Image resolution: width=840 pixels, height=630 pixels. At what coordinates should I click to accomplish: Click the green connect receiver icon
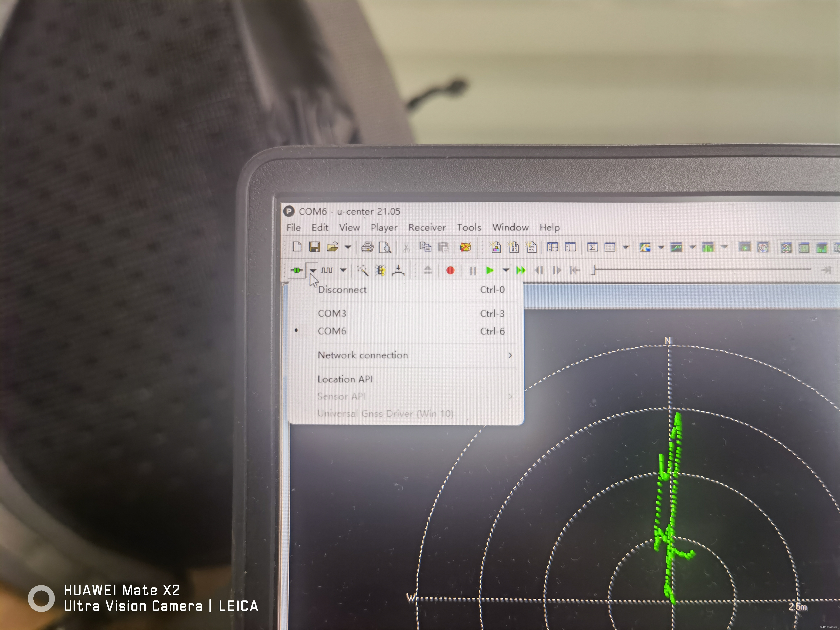tap(297, 270)
